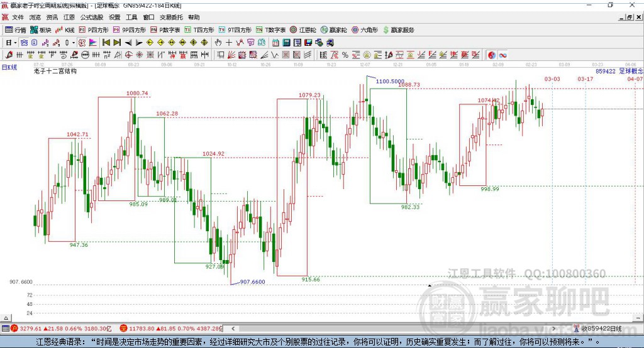644x348 pixels.
Task: Open the 窗口 menu
Action: point(148,17)
